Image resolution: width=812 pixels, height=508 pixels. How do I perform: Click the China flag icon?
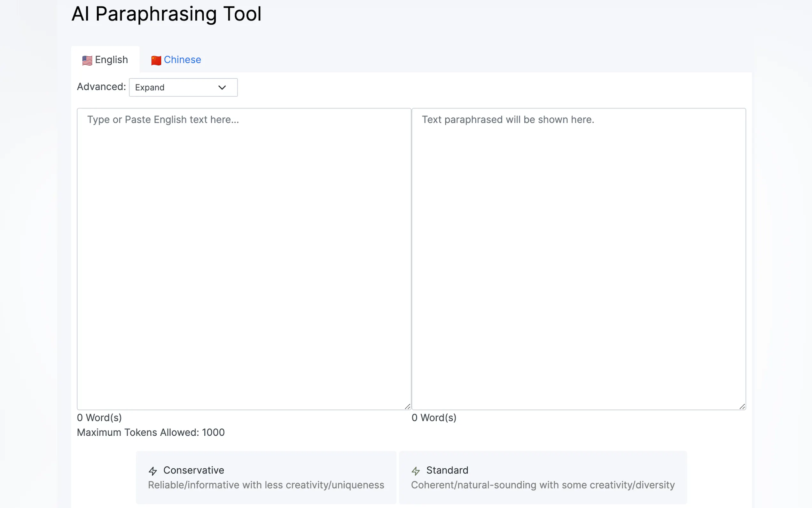click(156, 60)
